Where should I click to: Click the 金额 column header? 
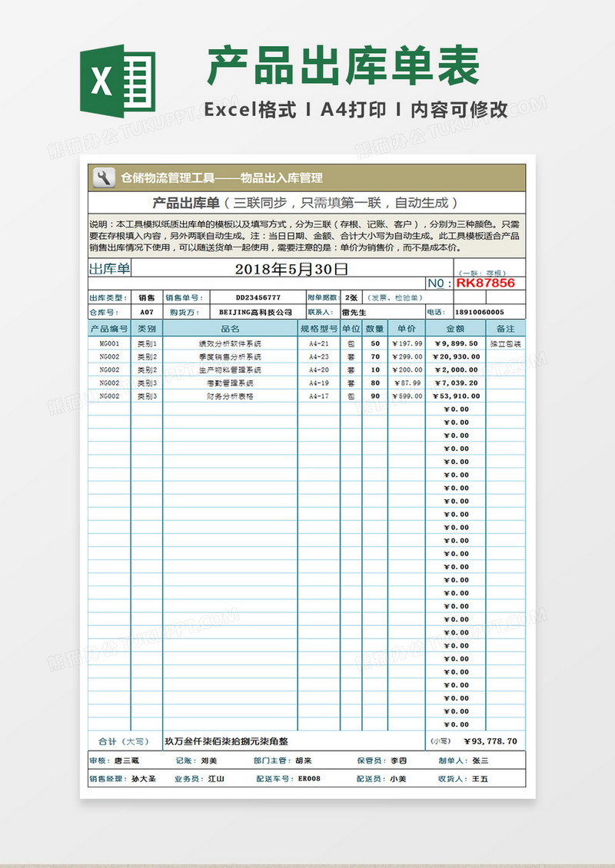coord(455,328)
